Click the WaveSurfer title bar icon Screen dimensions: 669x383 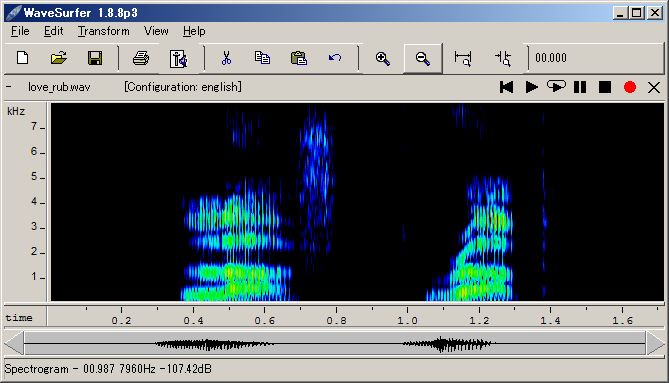click(x=14, y=13)
